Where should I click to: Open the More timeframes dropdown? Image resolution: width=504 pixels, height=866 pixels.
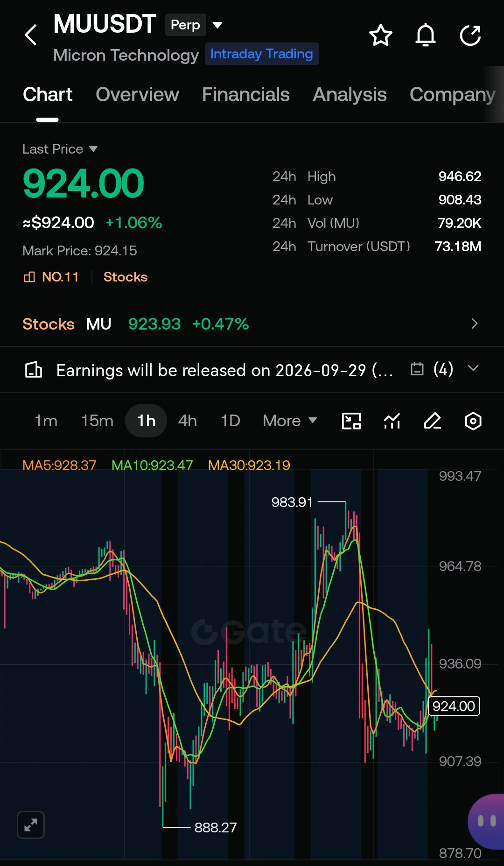[290, 421]
